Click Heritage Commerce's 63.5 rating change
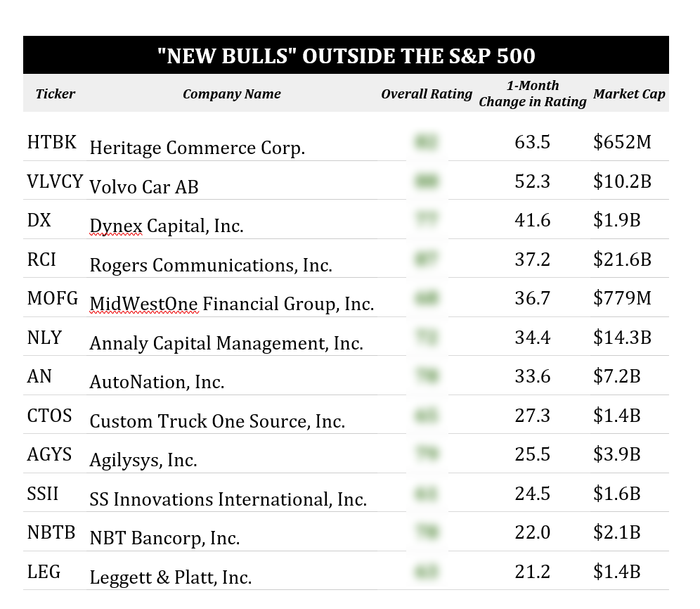700x609 pixels. [x=532, y=142]
